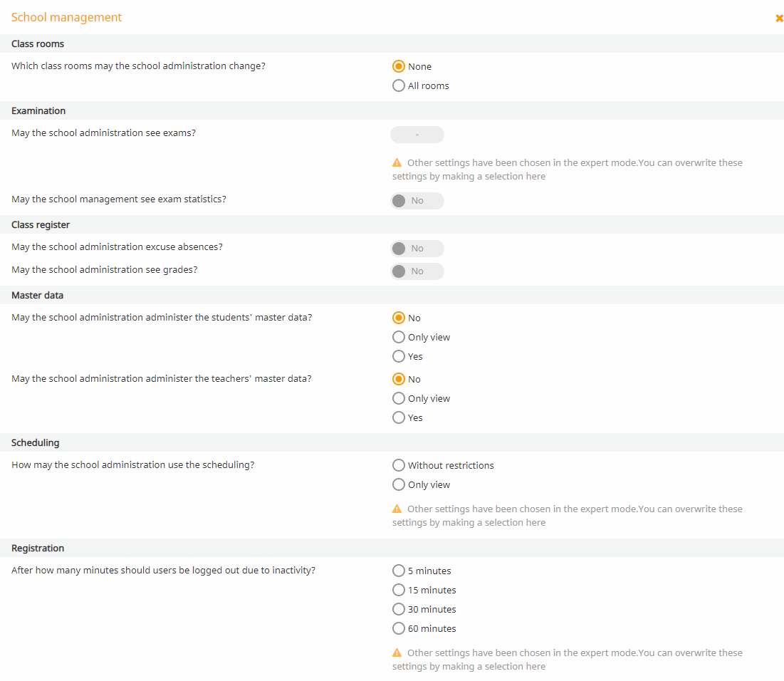
Task: Toggle the excuse absences switch
Action: 417,249
